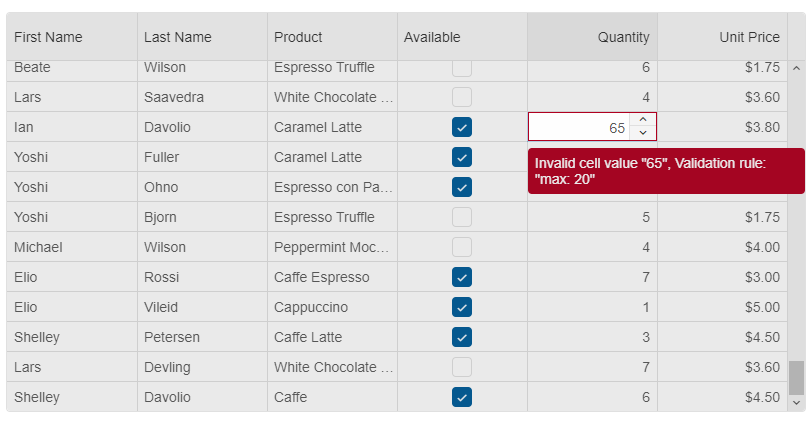Check Available for Lars Devling
Viewport: 812px width, 430px height.
pyautogui.click(x=462, y=367)
